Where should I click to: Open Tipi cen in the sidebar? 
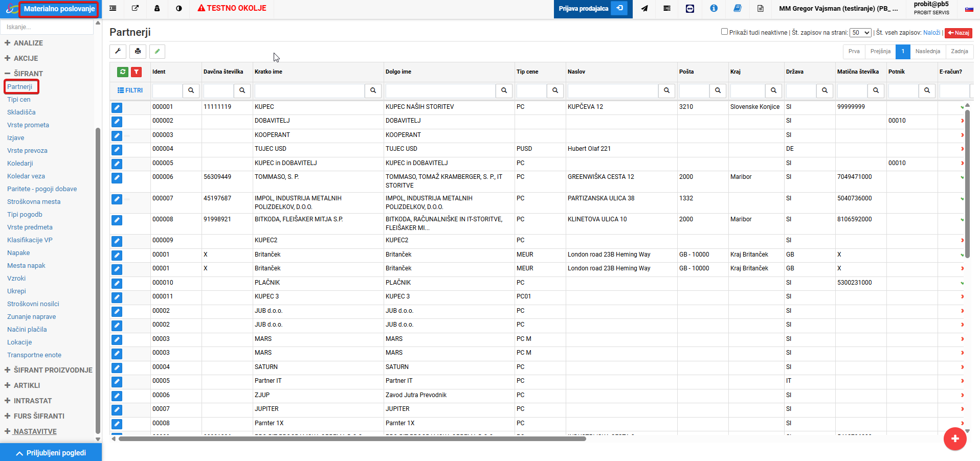click(x=19, y=100)
